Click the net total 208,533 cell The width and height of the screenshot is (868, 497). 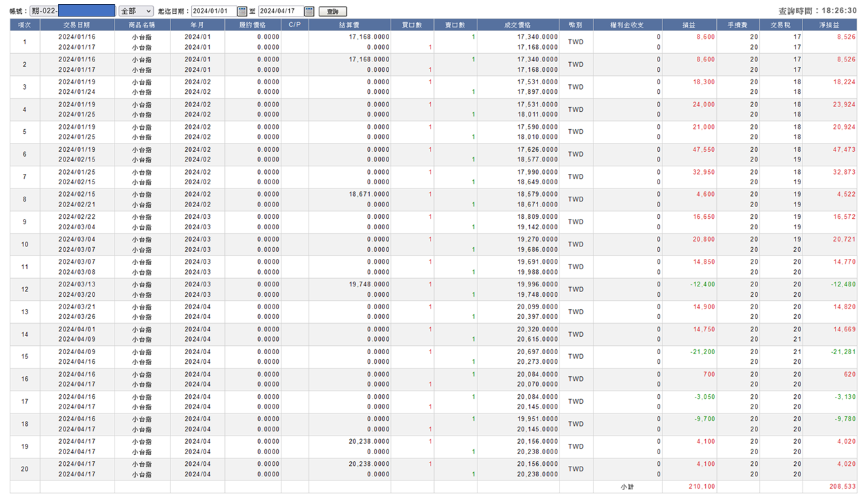[842, 487]
